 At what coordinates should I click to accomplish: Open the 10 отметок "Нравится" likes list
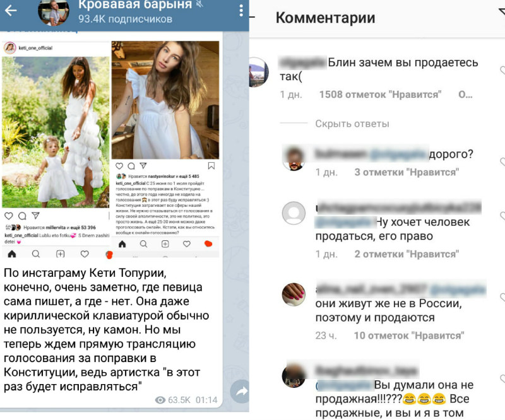[409, 335]
